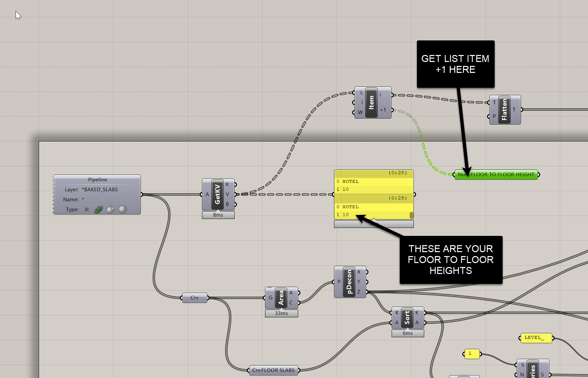Toggle the point type filter in Pipeline
This screenshot has width=588, height=378.
87,209
